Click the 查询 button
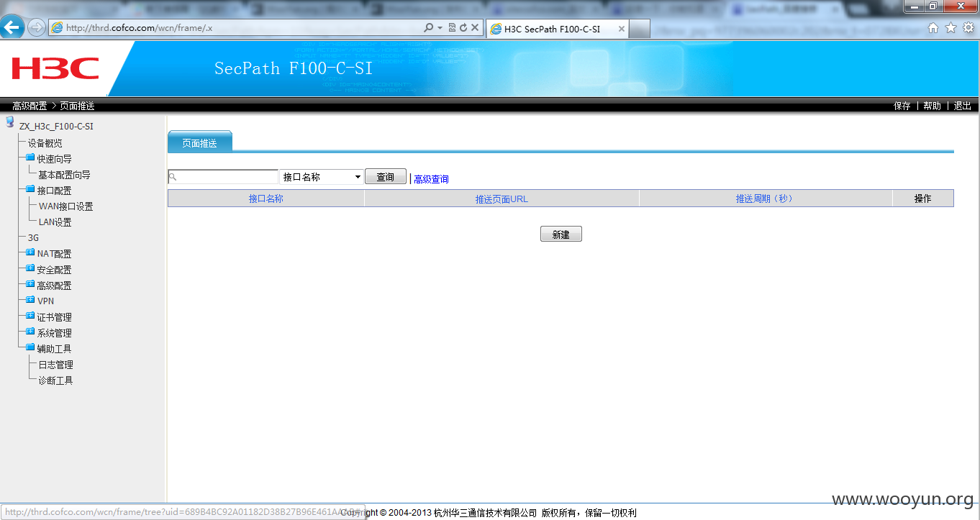 [x=386, y=177]
